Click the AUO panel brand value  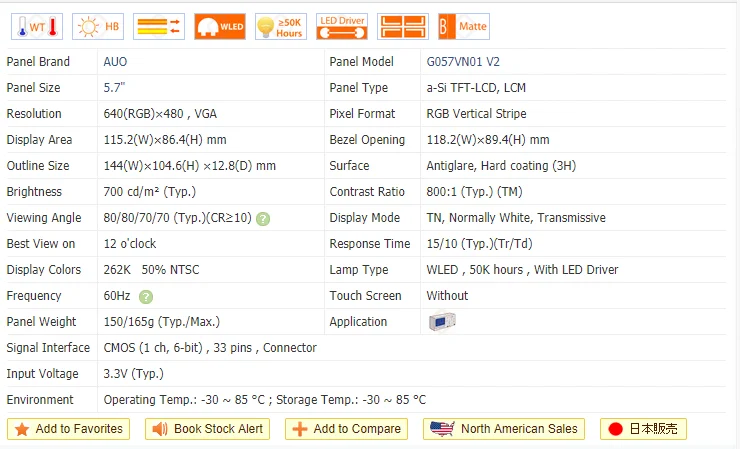click(115, 62)
